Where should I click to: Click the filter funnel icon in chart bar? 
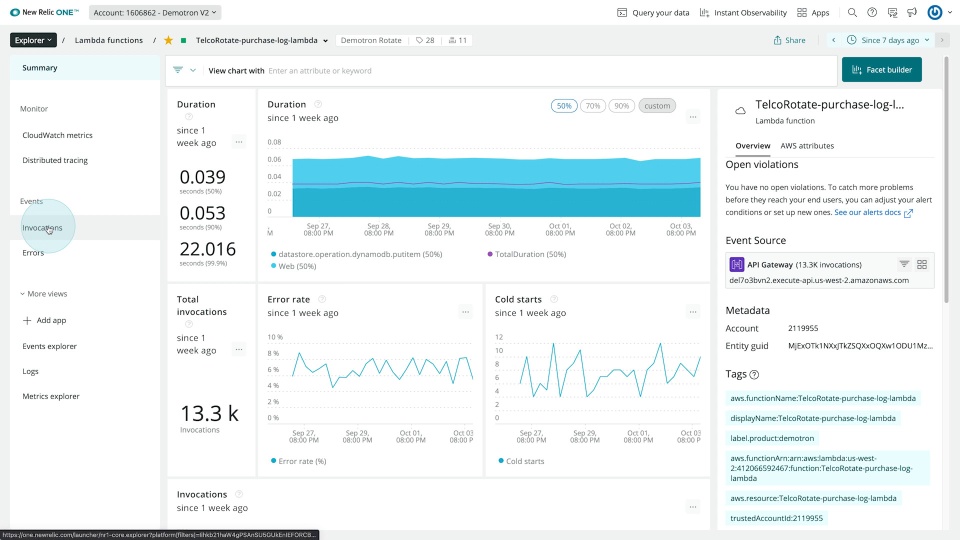point(178,70)
